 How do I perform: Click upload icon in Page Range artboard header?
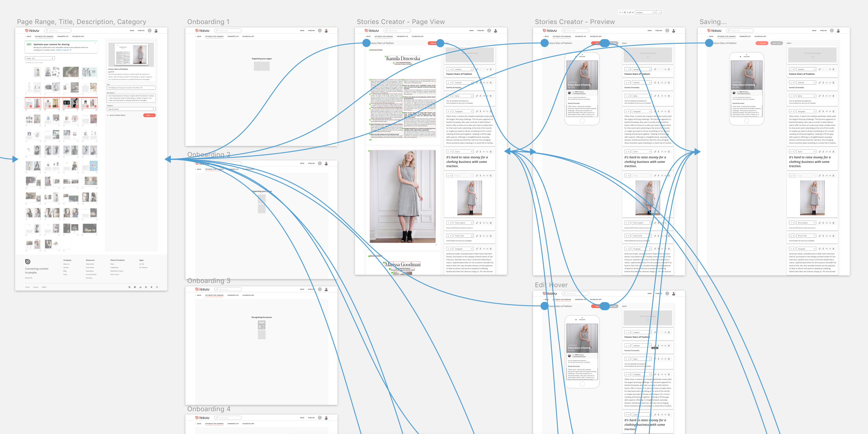[x=150, y=31]
